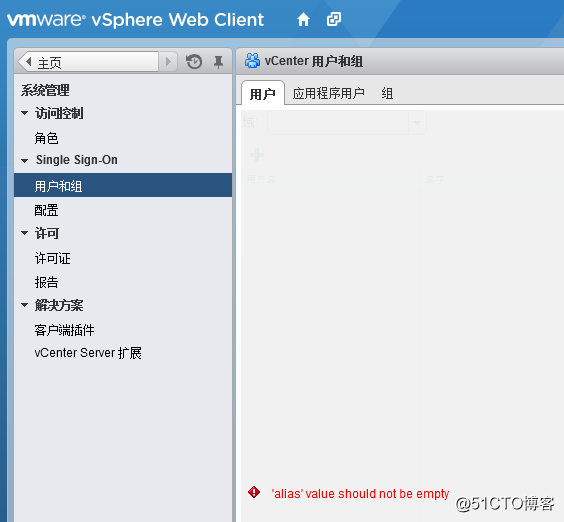Select 用户和组 in the navigator
The image size is (564, 522).
[x=123, y=185]
